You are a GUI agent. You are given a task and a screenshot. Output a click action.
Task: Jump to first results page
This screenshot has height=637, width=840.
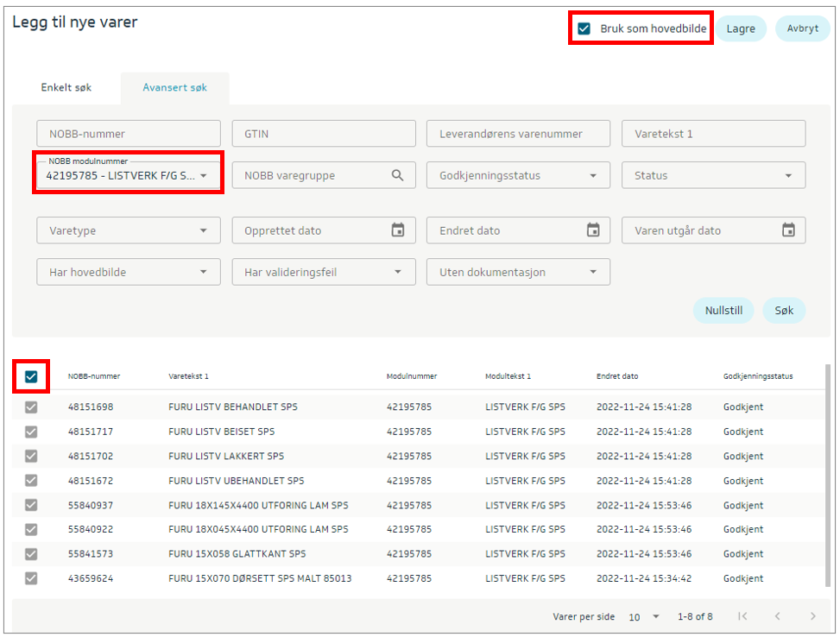742,616
